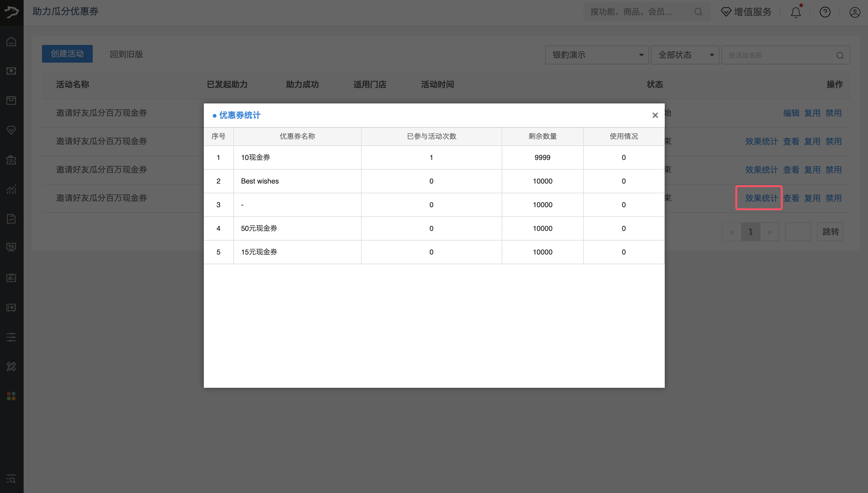Image resolution: width=868 pixels, height=493 pixels.
Task: Expand the 银豹演示 store dropdown
Action: pos(596,55)
